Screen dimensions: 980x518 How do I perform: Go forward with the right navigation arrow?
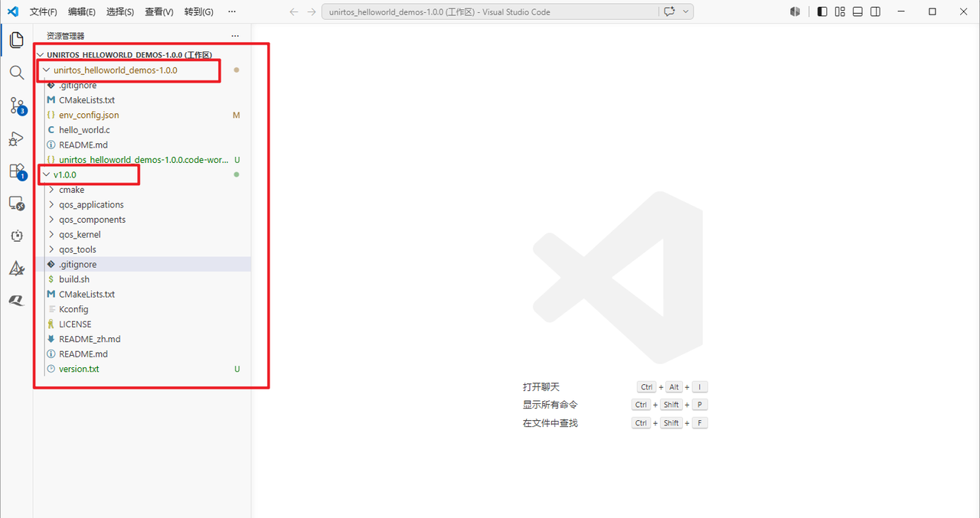point(311,11)
